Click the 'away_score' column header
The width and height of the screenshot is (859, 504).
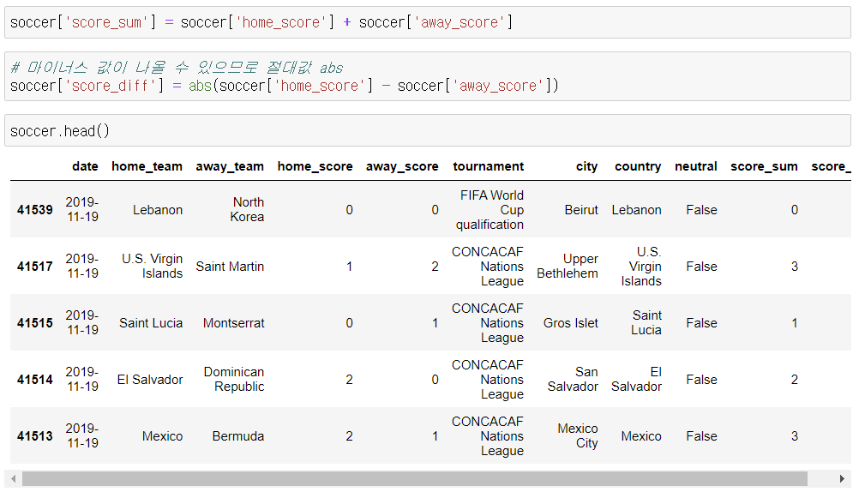click(x=402, y=166)
